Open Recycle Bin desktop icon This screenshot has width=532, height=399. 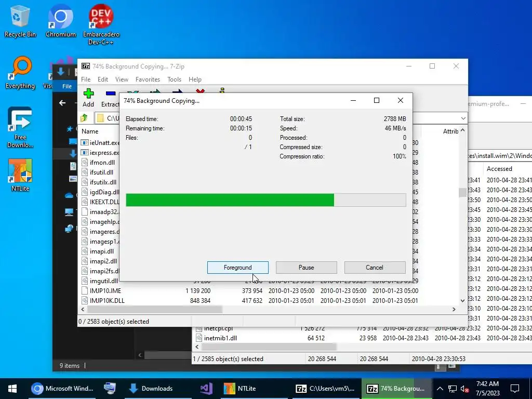pyautogui.click(x=20, y=21)
